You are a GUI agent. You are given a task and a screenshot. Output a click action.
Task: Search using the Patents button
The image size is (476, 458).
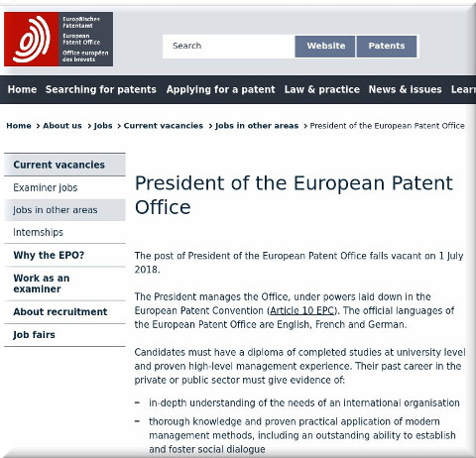387,47
